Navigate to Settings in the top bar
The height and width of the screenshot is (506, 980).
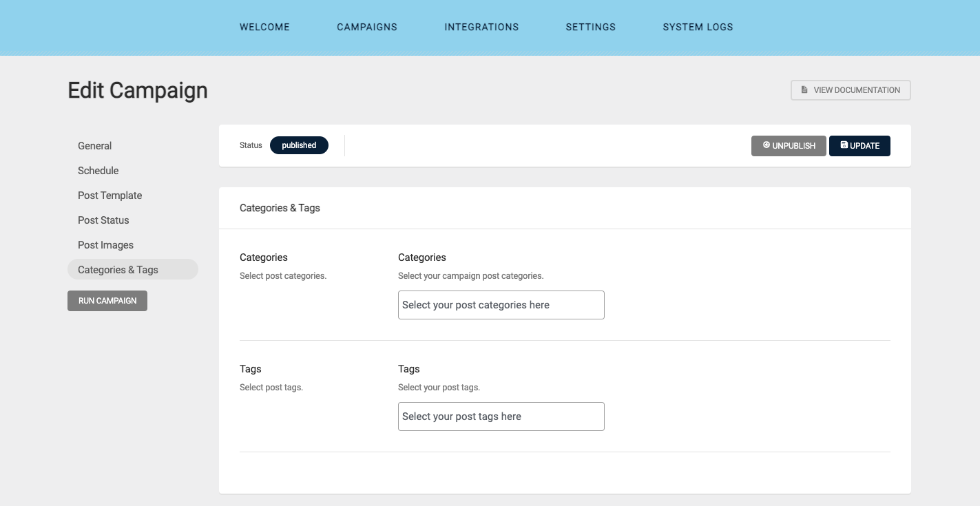591,28
